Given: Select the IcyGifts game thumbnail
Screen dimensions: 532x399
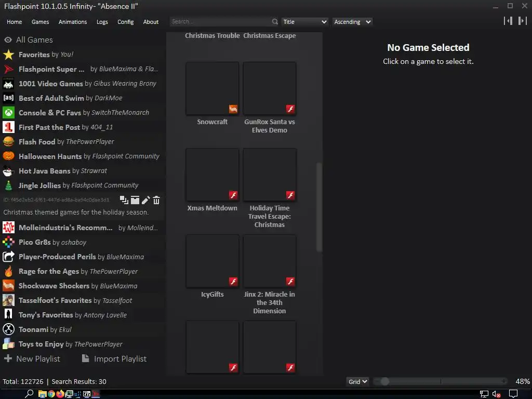Looking at the screenshot, I should tap(212, 261).
